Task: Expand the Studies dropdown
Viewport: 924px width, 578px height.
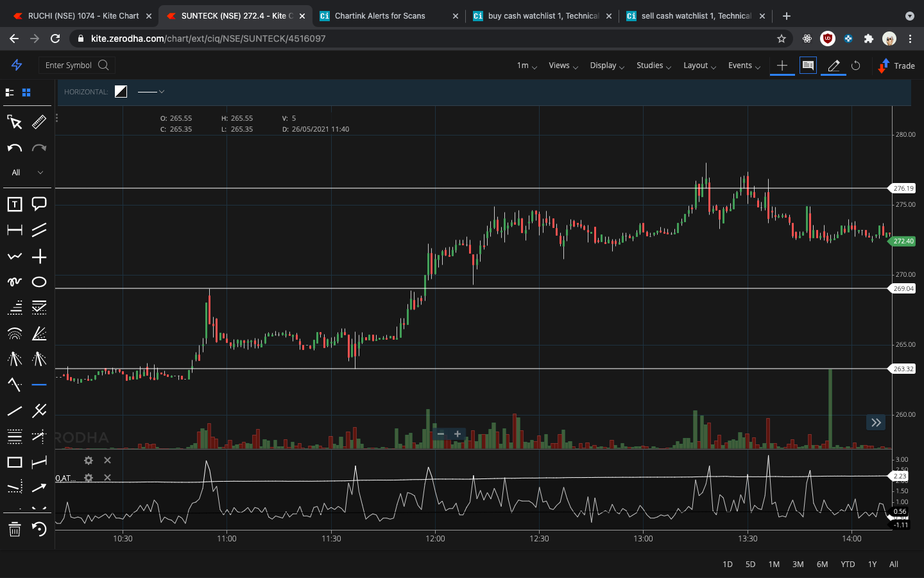Action: [x=653, y=66]
